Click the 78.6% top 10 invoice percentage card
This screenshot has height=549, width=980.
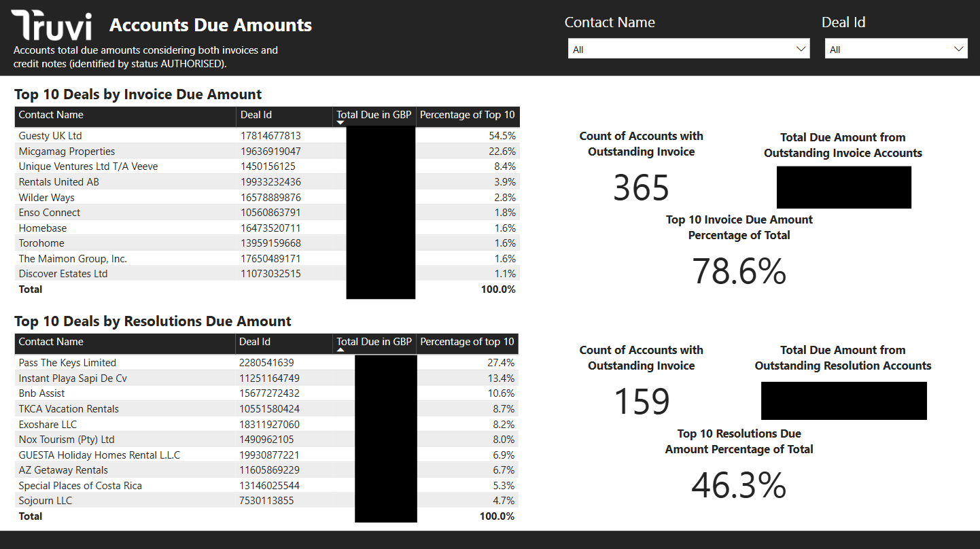point(739,271)
